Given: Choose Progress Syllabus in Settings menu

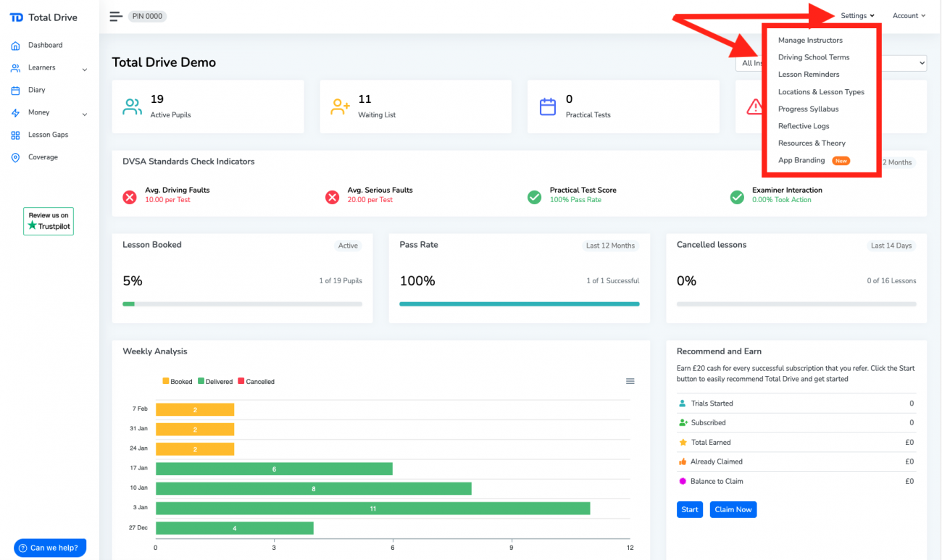Looking at the screenshot, I should 808,109.
